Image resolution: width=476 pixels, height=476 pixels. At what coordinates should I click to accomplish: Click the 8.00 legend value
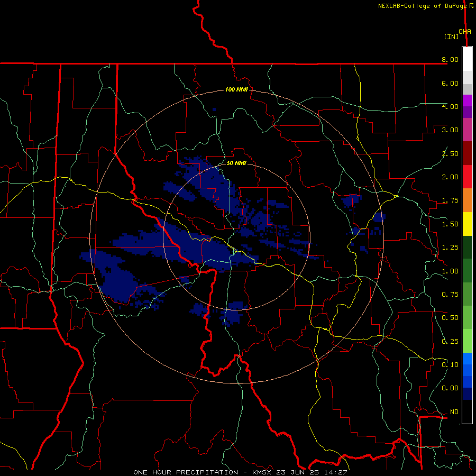point(450,59)
